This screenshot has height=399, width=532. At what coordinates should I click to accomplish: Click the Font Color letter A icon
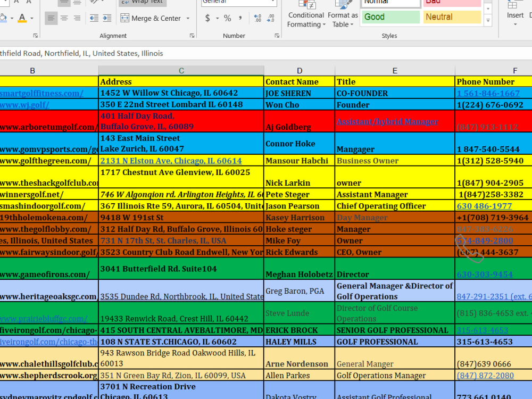(22, 18)
